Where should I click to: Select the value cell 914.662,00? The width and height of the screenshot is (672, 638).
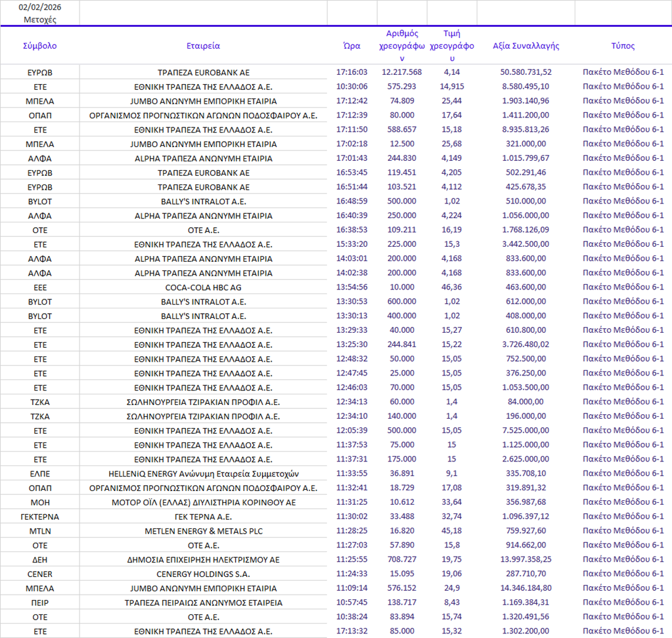coord(526,545)
